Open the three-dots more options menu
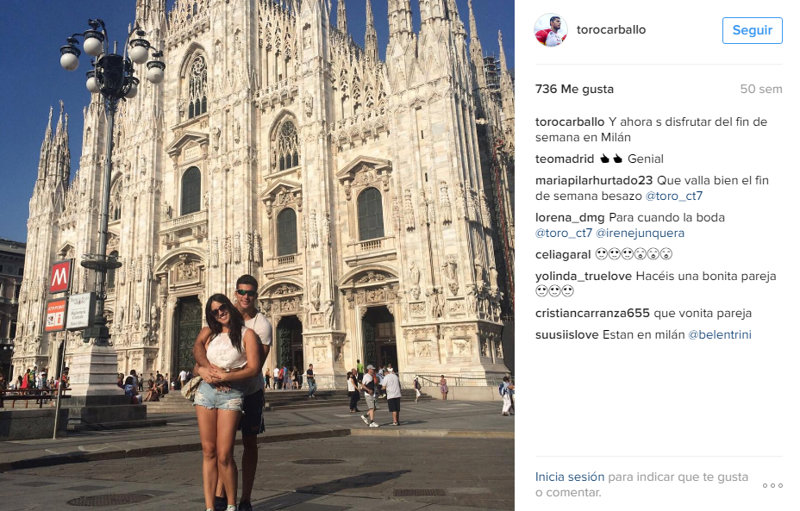800x511 pixels. (772, 485)
